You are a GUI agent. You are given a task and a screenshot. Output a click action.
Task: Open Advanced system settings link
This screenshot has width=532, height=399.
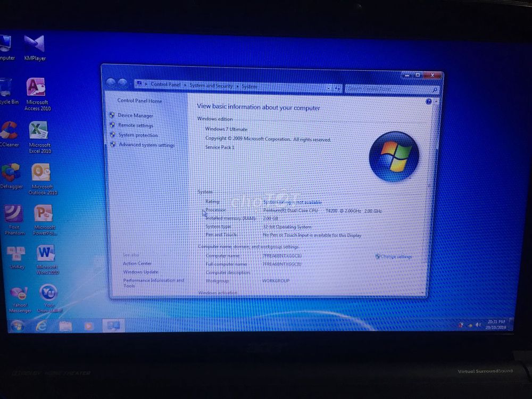pyautogui.click(x=147, y=145)
